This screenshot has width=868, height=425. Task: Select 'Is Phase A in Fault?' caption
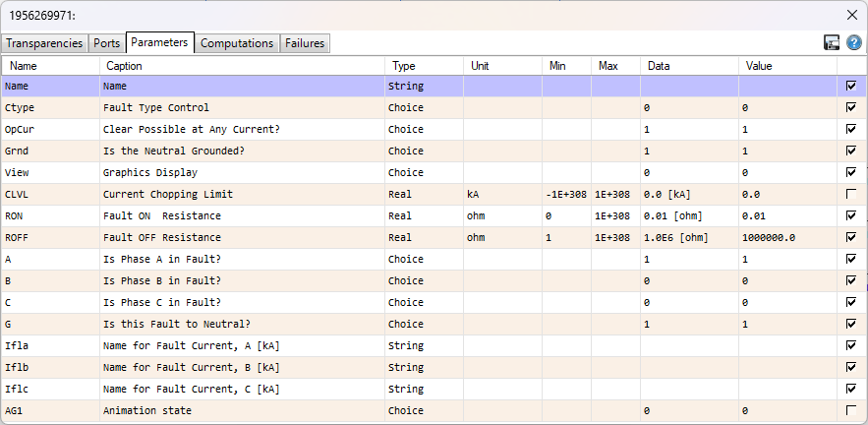click(x=243, y=259)
